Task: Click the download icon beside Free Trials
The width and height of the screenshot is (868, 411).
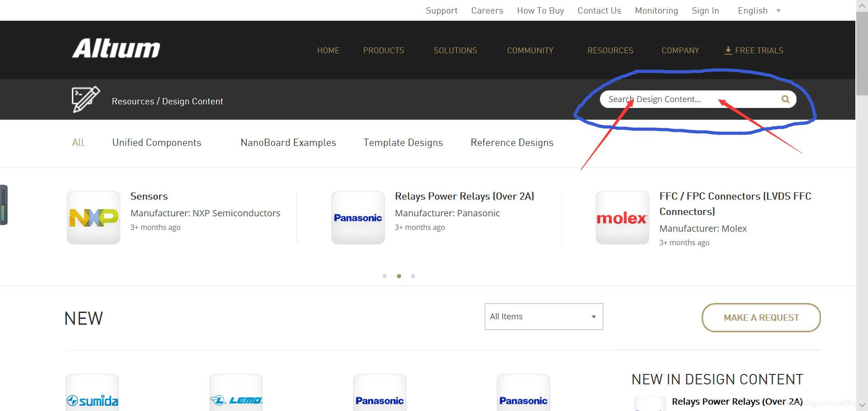Action: click(728, 51)
